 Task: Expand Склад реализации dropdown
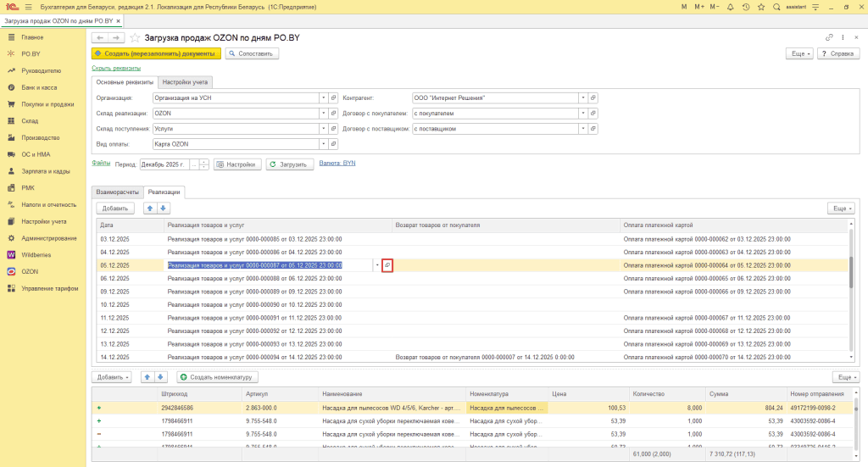coord(323,114)
